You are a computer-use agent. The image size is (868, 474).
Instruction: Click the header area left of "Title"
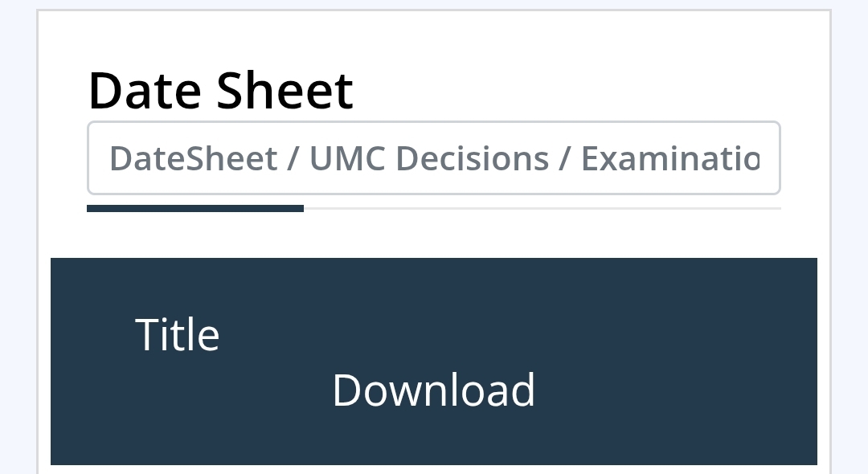tap(88, 334)
